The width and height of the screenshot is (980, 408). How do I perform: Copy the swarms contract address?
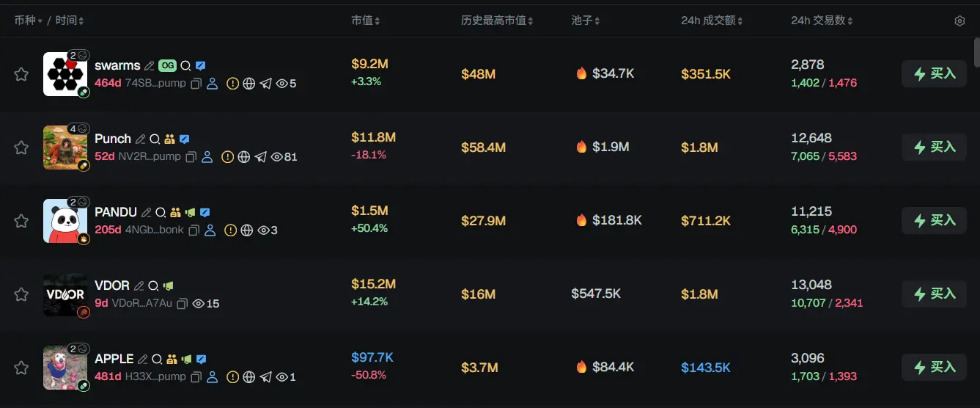(196, 84)
